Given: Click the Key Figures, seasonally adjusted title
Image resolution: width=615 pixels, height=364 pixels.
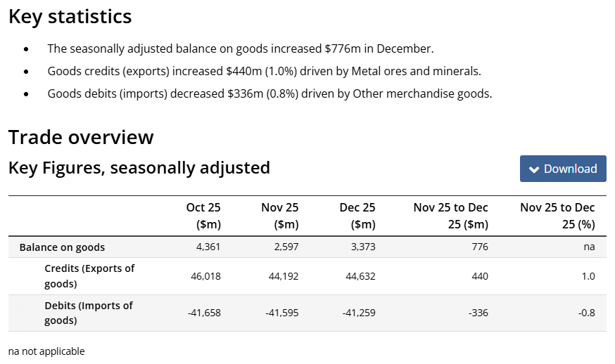Looking at the screenshot, I should point(139,168).
